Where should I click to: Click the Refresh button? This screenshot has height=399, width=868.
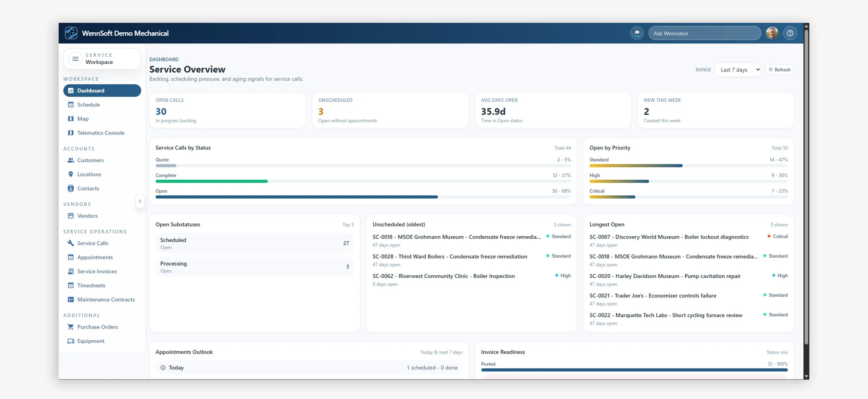(779, 70)
